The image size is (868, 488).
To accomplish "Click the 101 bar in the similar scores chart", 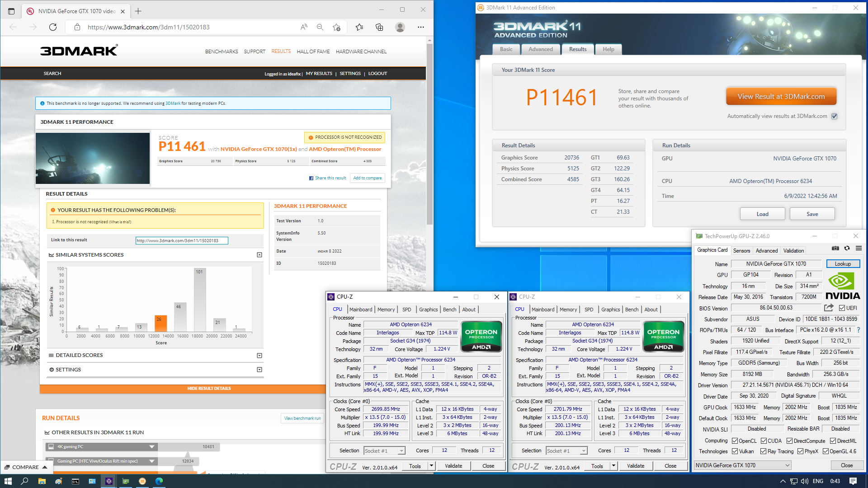I will tap(199, 300).
